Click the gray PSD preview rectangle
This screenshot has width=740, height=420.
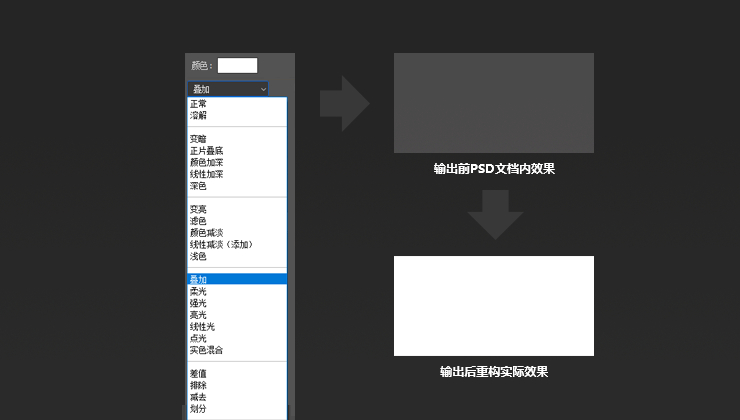click(x=493, y=103)
